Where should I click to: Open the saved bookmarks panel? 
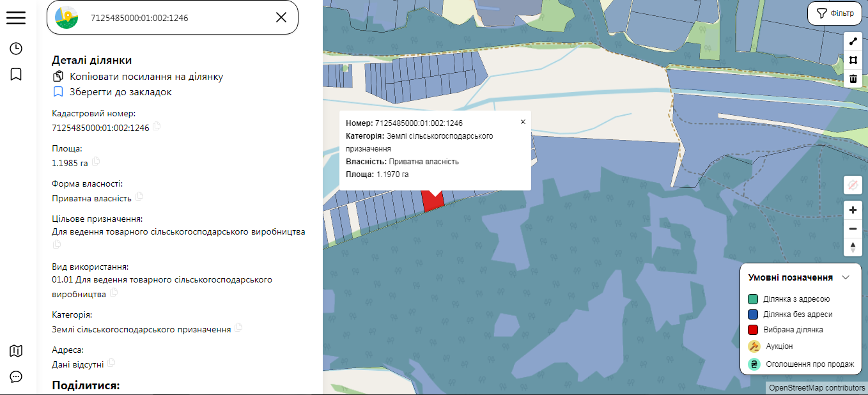(x=16, y=74)
